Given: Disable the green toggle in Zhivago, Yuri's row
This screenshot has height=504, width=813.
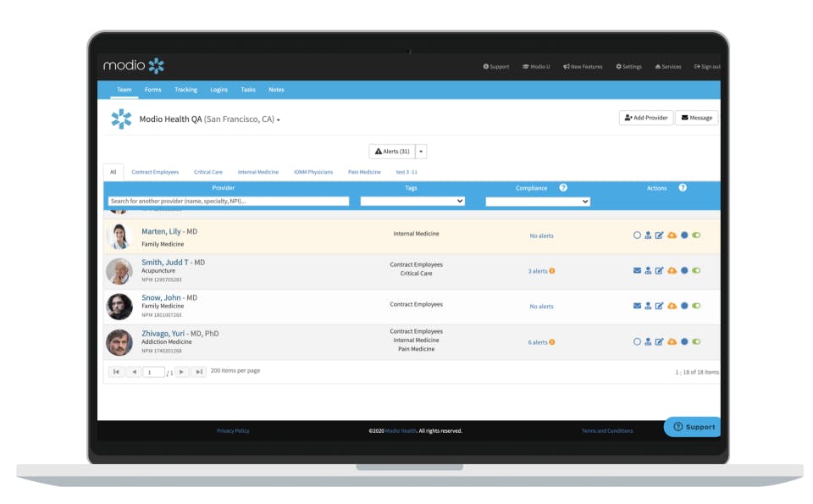Looking at the screenshot, I should click(697, 340).
